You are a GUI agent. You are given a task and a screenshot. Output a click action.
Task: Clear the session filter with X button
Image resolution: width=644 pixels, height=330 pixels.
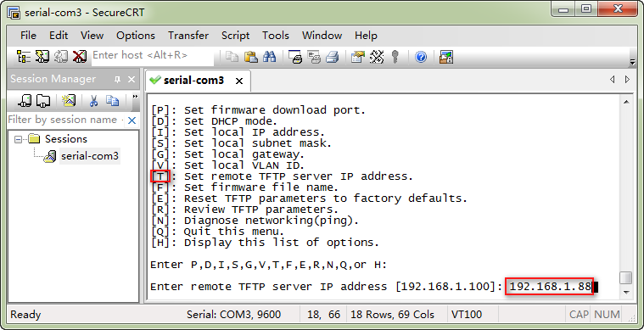pyautogui.click(x=132, y=120)
